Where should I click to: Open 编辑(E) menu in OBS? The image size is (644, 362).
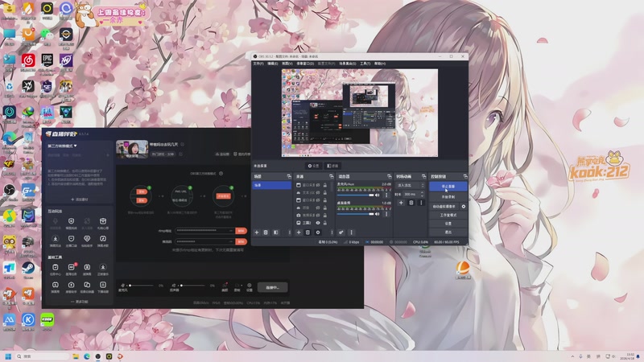[272, 64]
